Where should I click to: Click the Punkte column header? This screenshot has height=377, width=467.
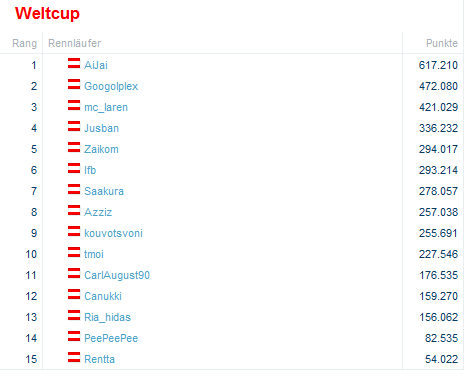442,43
